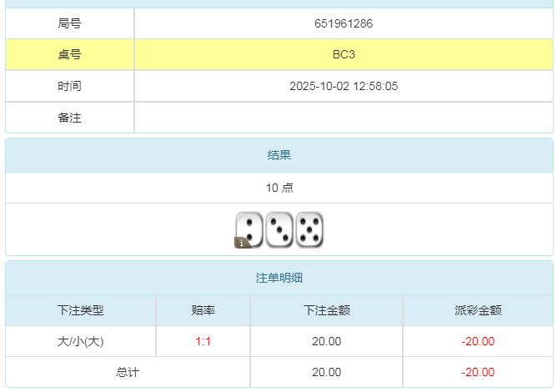Select the round number 651961286
The image size is (557, 392).
tap(344, 23)
